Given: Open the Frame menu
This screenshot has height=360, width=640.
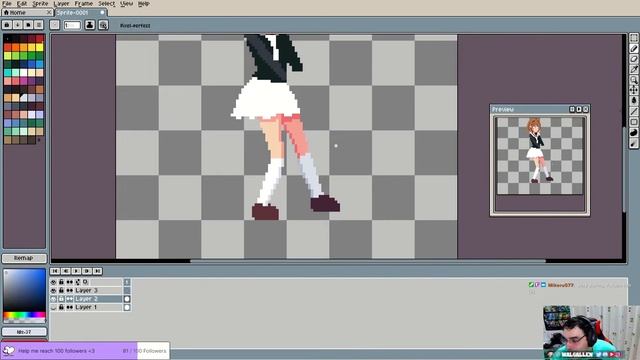Looking at the screenshot, I should (84, 4).
